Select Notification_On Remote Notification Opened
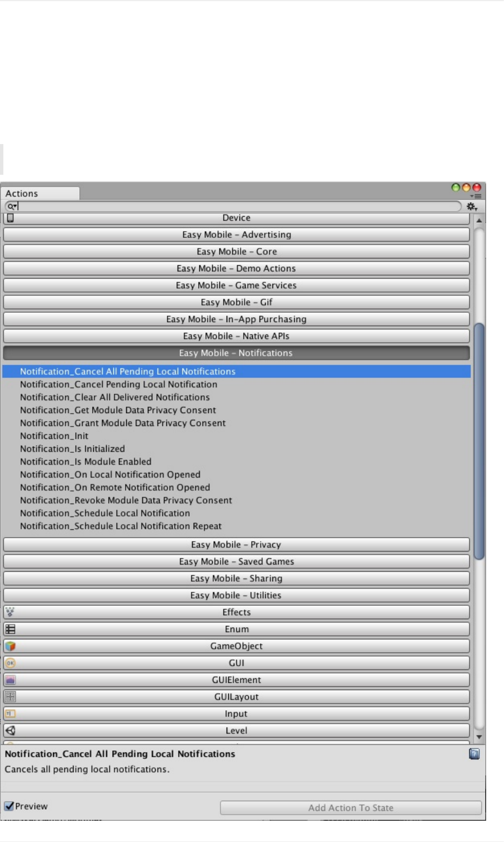Screen dimensions: 504x842 coord(115,487)
